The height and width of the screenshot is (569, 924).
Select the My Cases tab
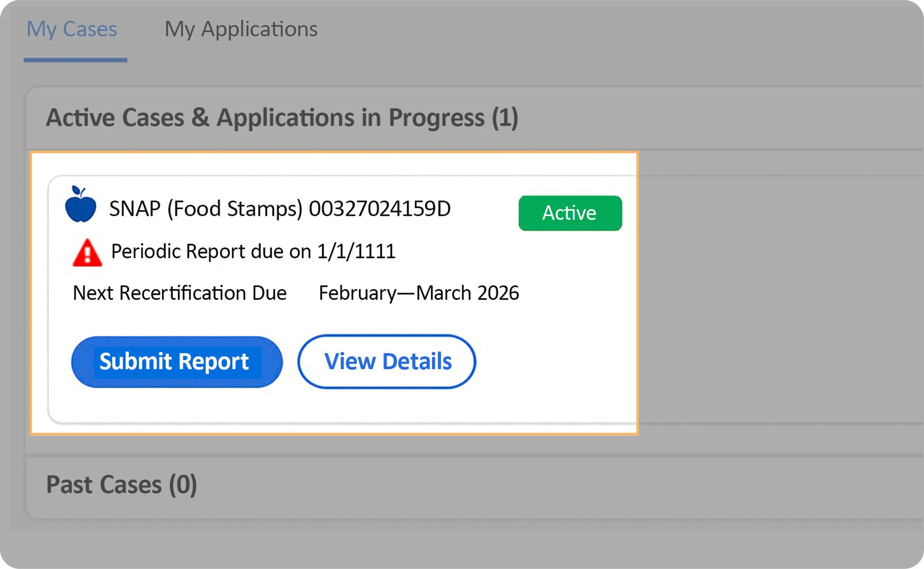point(72,29)
